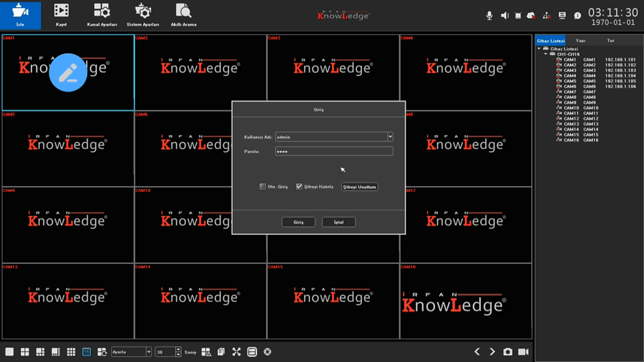Switch to single-view layout icon
644x362 pixels.
tap(9, 352)
